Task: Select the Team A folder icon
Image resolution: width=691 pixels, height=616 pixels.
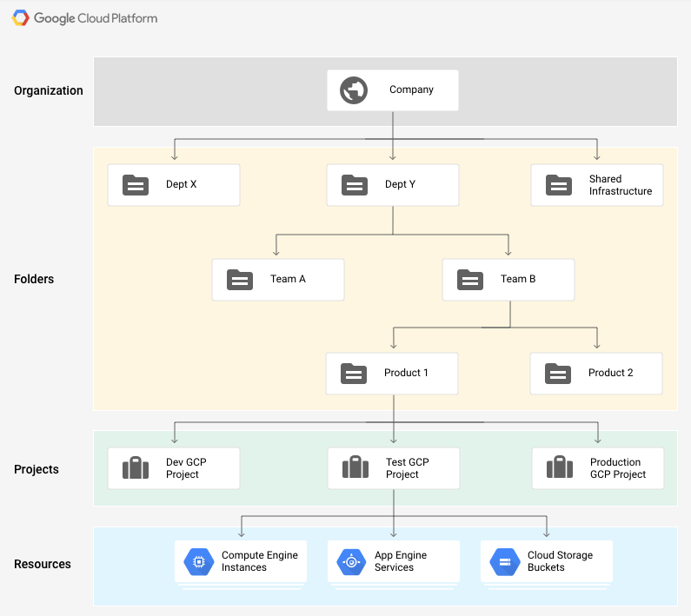Action: coord(240,280)
